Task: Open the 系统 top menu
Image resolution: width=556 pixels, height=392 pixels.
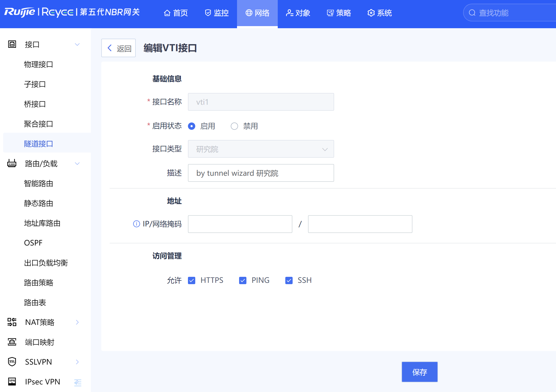Action: pos(380,13)
